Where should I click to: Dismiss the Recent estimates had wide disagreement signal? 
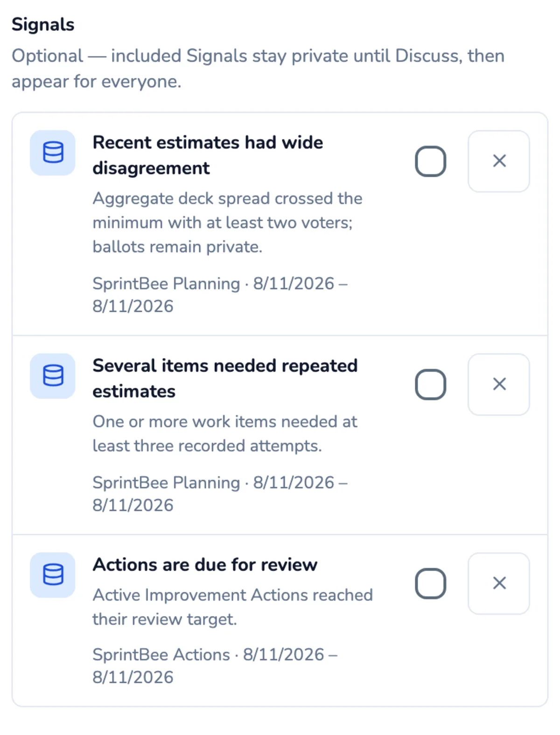(x=499, y=161)
